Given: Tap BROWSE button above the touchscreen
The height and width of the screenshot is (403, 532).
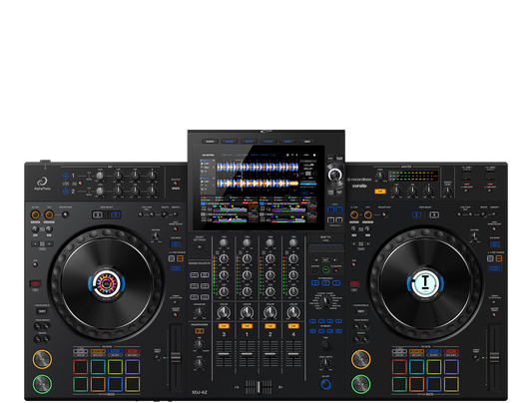Looking at the screenshot, I should [x=230, y=142].
